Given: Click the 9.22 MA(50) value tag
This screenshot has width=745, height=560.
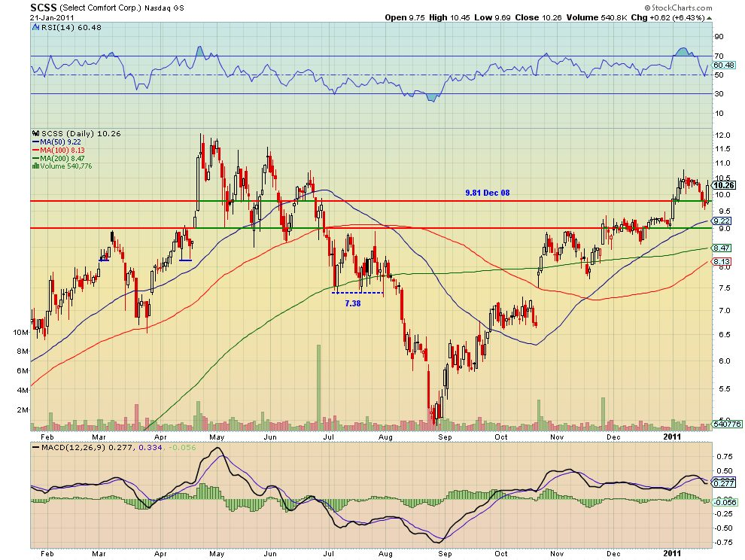Looking at the screenshot, I should tap(722, 221).
